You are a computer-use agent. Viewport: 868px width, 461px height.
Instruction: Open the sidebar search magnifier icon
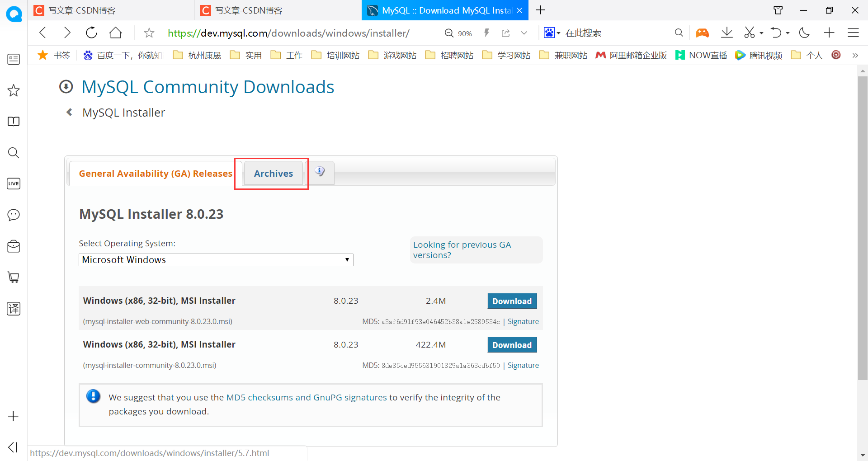14,153
